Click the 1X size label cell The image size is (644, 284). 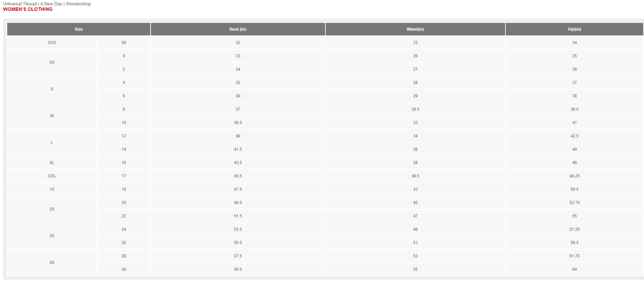[52, 189]
